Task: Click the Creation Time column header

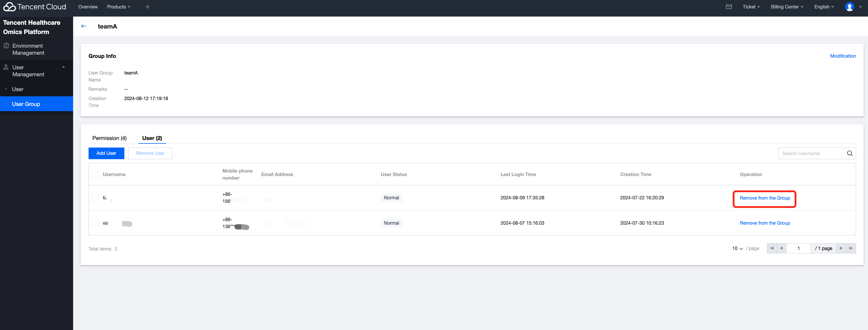Action: tap(636, 174)
